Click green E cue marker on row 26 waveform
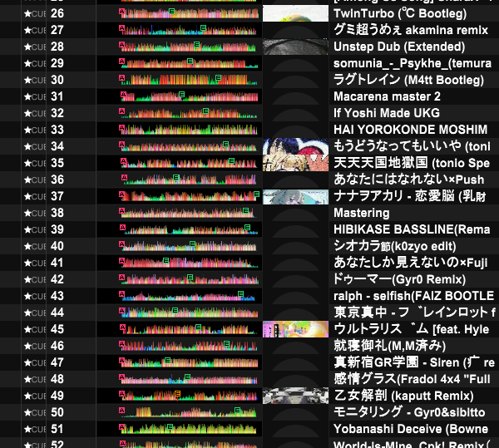499x448 pixels. 171,11
